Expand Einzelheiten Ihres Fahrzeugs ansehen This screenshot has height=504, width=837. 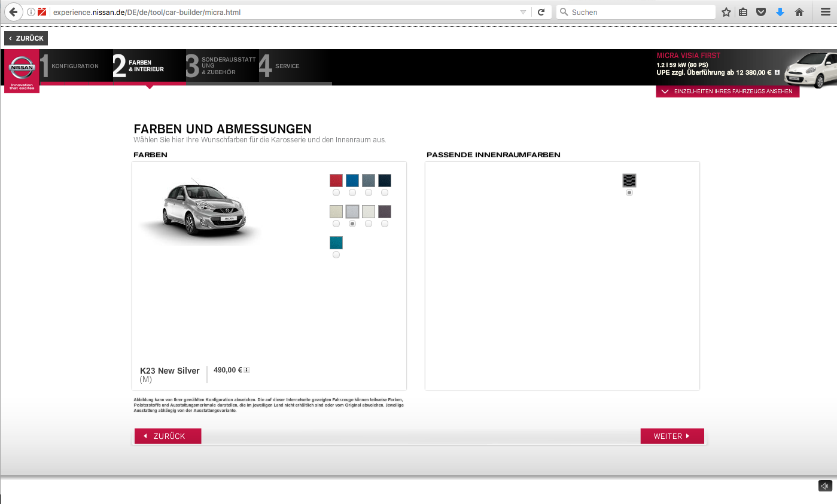click(728, 91)
